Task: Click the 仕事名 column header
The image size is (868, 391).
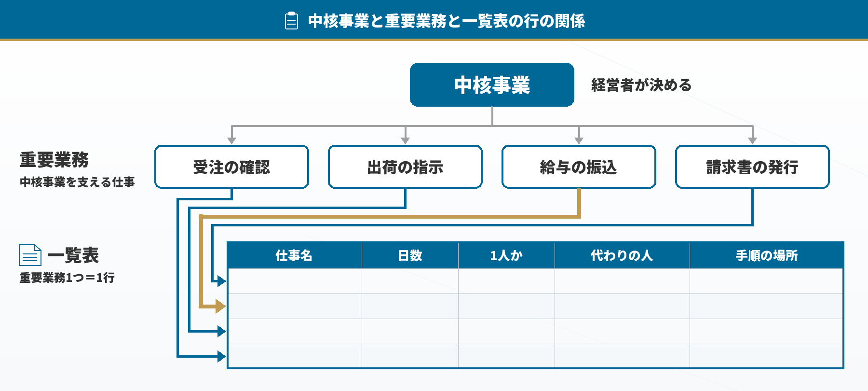Action: pos(294,255)
